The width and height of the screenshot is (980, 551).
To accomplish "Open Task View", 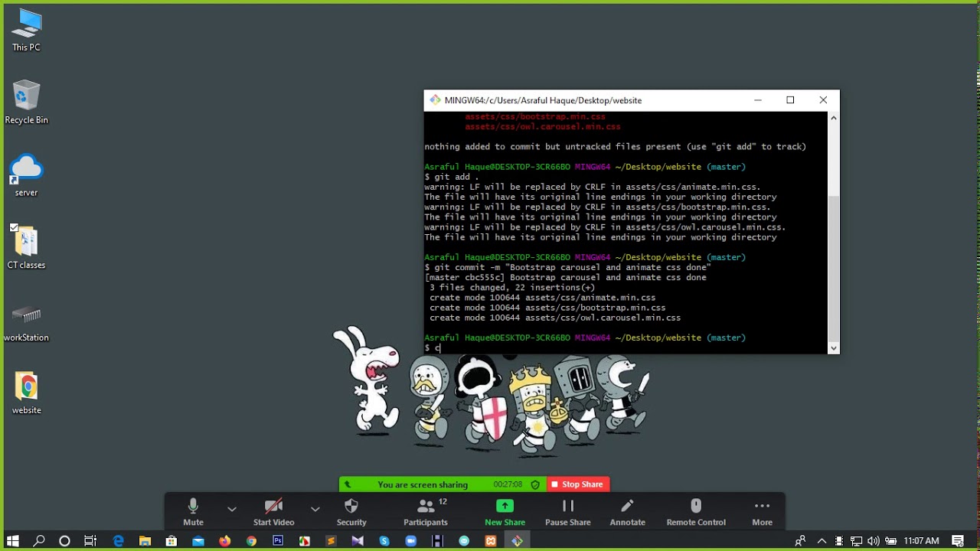I will tap(90, 541).
